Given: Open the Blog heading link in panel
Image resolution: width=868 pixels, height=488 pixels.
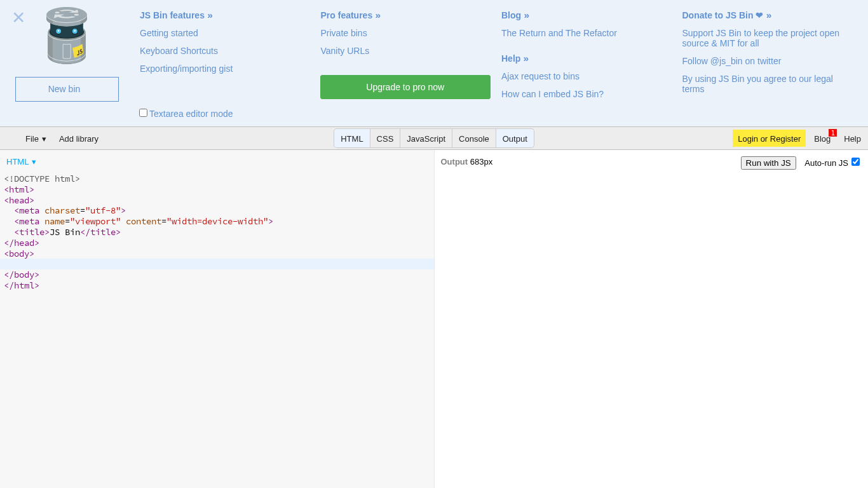Looking at the screenshot, I should point(515,15).
